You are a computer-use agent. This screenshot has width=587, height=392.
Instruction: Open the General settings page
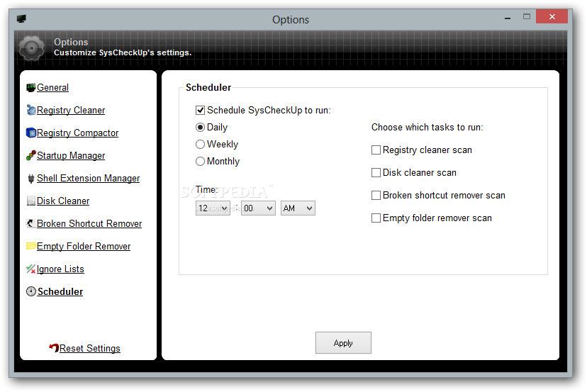point(52,88)
